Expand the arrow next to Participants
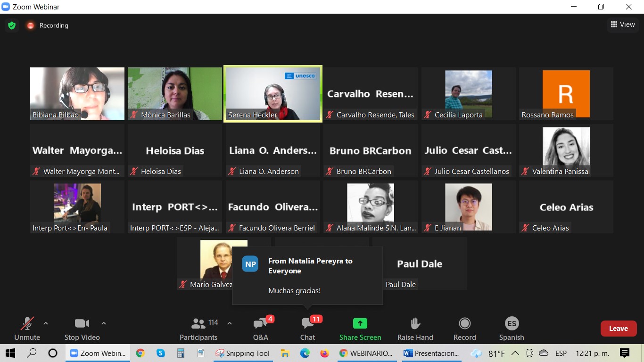Screen dimensions: 644x362 coord(230,323)
